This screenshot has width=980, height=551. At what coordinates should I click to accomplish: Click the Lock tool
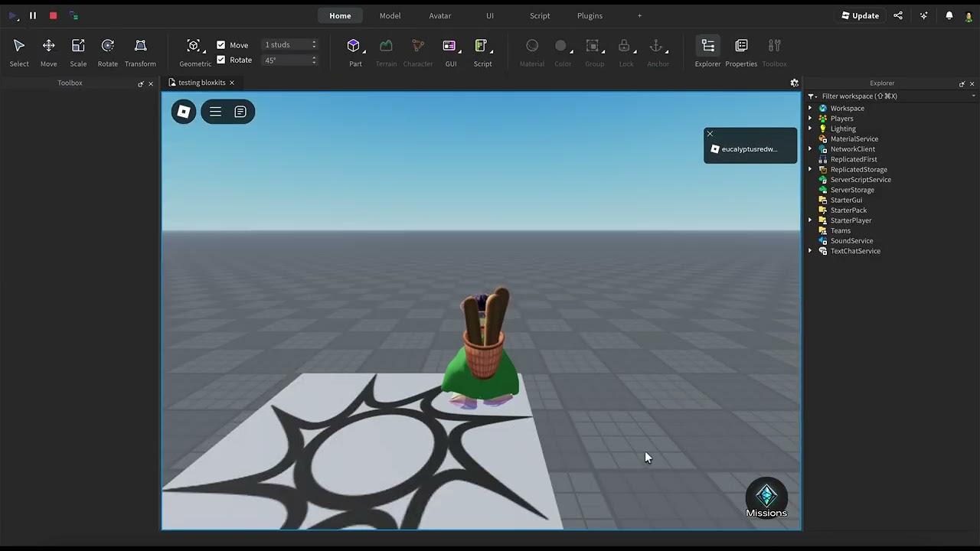(626, 53)
